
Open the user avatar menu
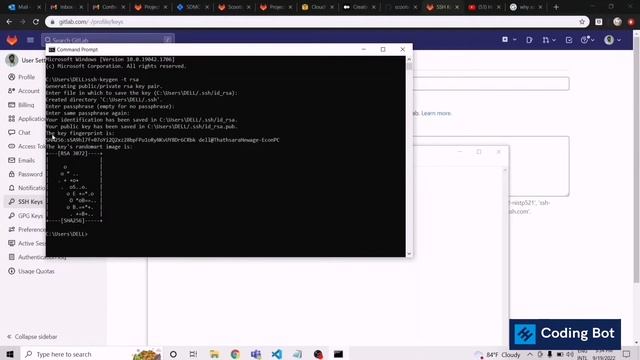[x=612, y=40]
